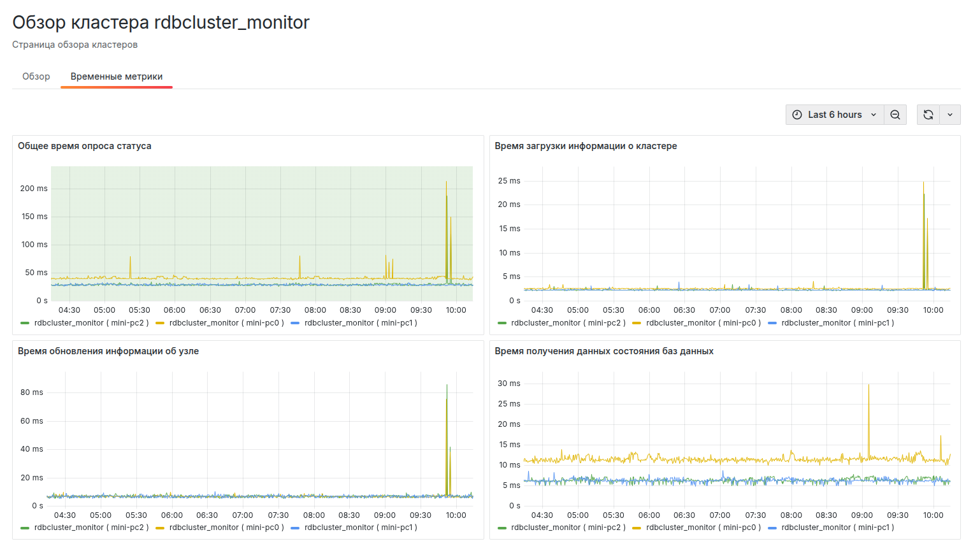
Task: Select the Временные метрики tab
Action: pos(116,76)
